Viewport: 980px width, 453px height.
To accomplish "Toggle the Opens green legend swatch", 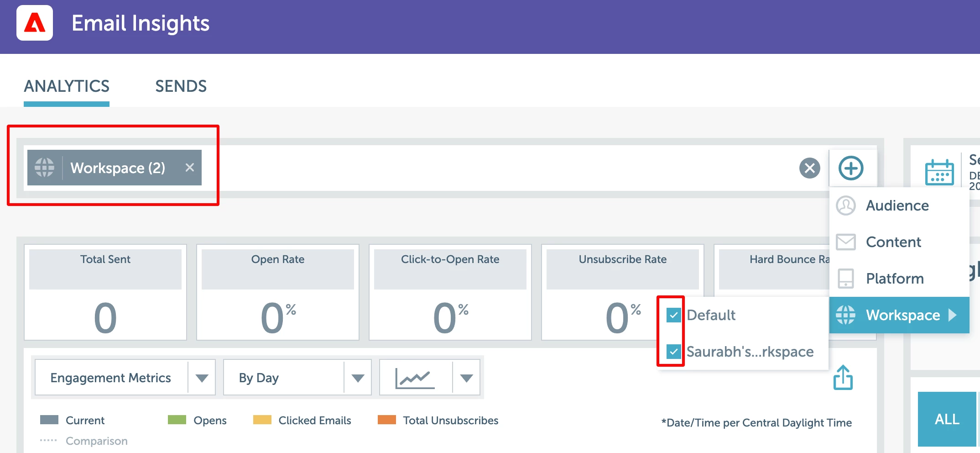I will [x=177, y=420].
